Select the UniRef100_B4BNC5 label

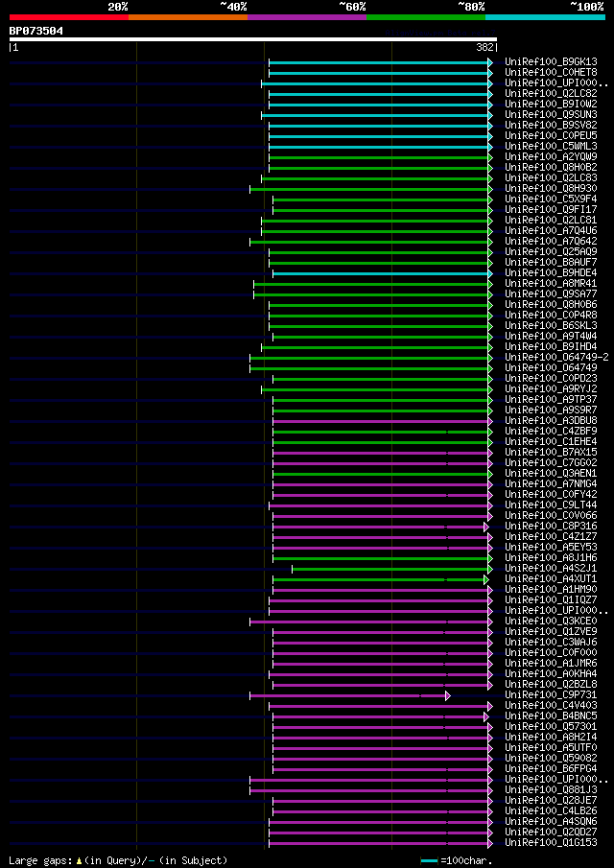click(551, 716)
